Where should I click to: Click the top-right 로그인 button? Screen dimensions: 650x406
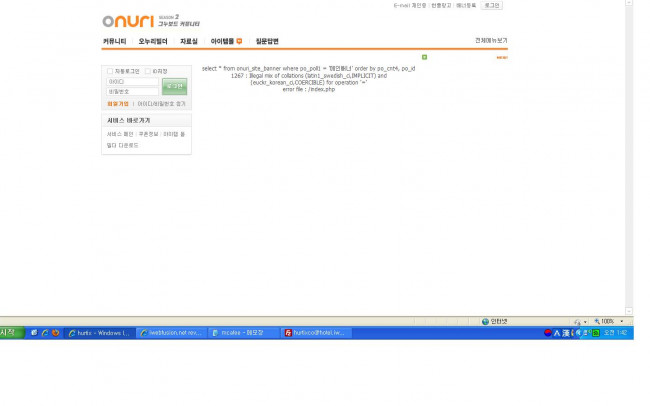[492, 5]
